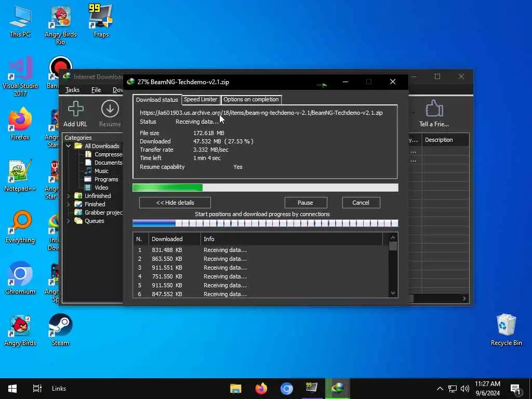Show hidden system tray icons
The height and width of the screenshot is (399, 532).
440,389
